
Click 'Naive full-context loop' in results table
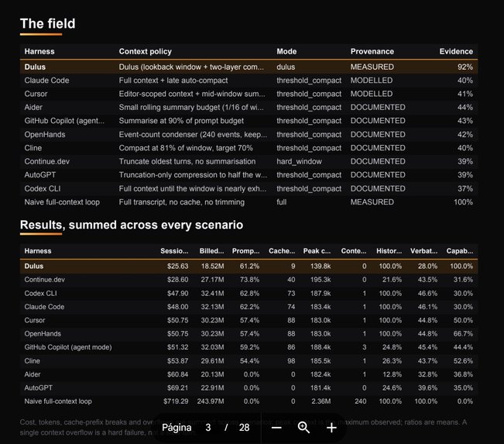point(58,401)
